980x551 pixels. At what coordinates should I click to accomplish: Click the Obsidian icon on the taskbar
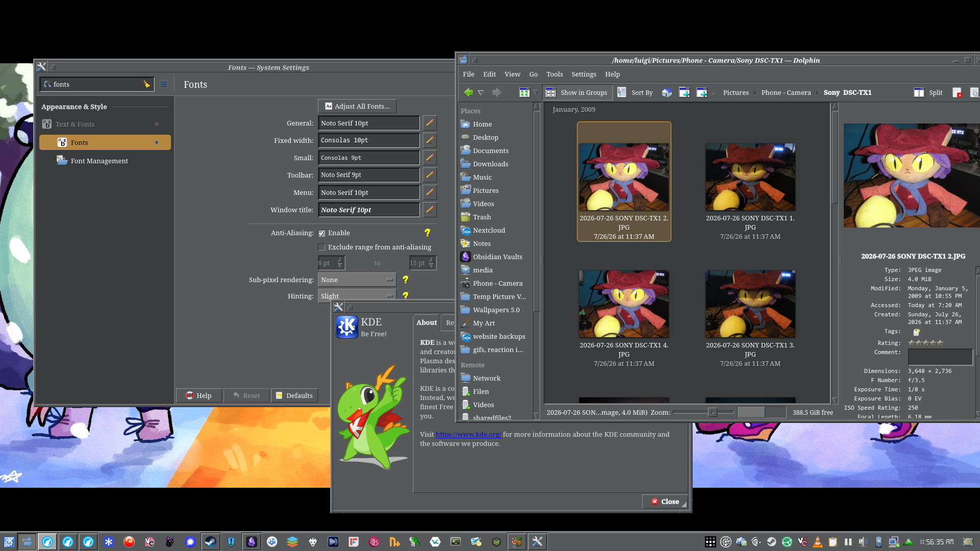click(x=251, y=542)
